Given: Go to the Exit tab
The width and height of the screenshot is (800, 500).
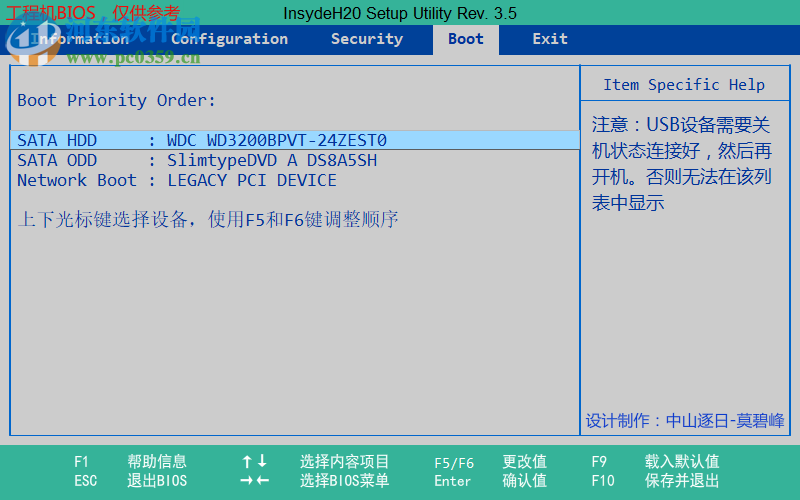Looking at the screenshot, I should (x=550, y=39).
